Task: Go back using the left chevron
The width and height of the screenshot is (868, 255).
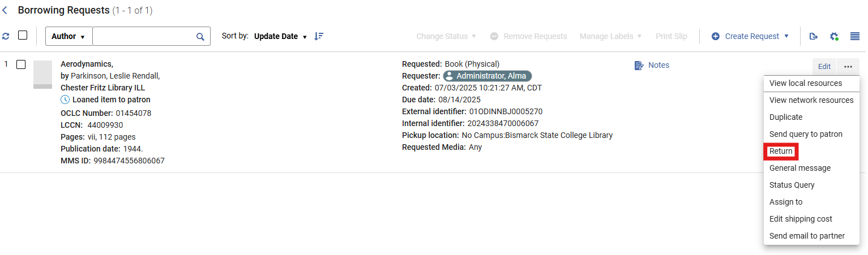Action: pos(5,10)
